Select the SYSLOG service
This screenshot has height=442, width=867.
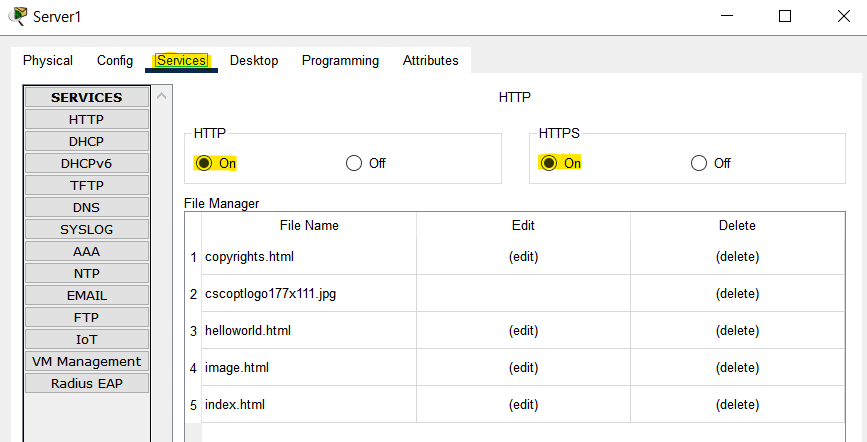pyautogui.click(x=87, y=230)
